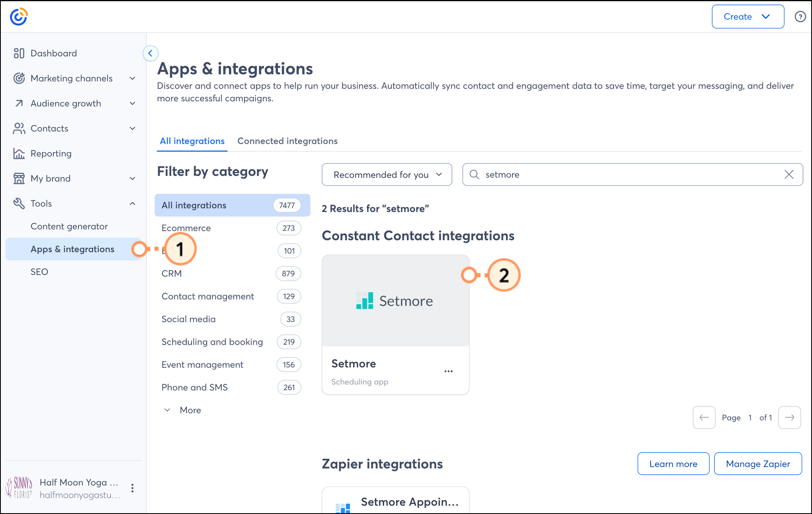Screen dimensions: 812x514
Task: Select Apps & integrations in sidebar
Action: pos(74,249)
